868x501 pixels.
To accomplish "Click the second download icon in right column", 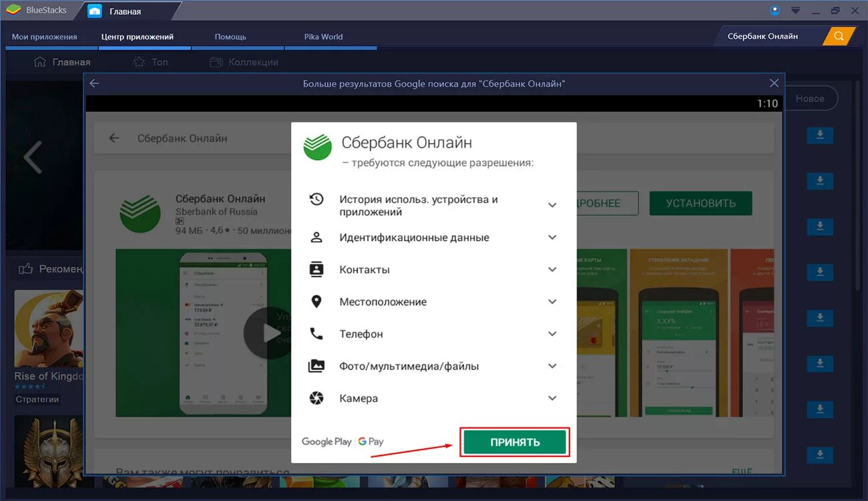I will click(820, 181).
